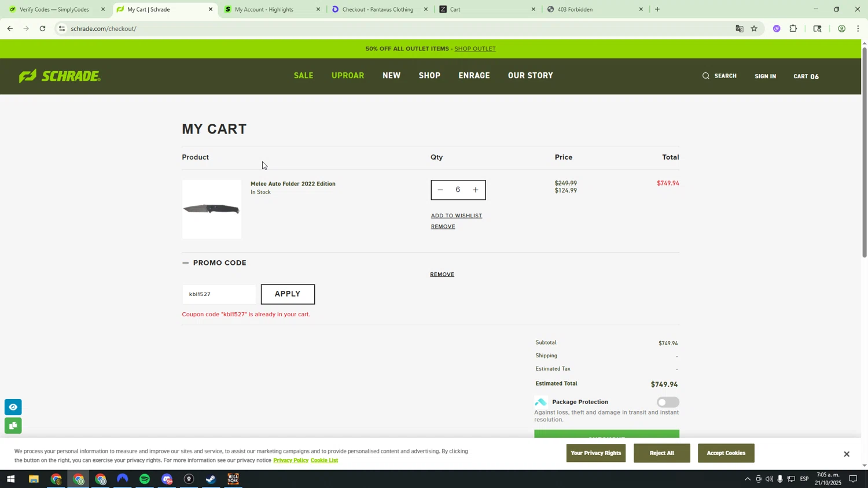Remove the applied promo code

coord(442,275)
